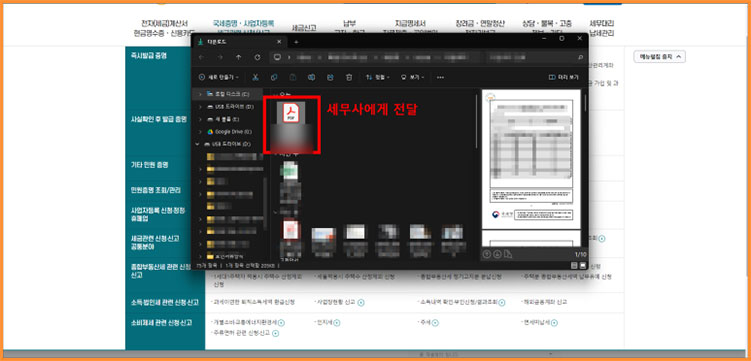The width and height of the screenshot is (751, 361).
Task: Open 개별소비교통에너지환경세 link
Action: pyautogui.click(x=244, y=323)
